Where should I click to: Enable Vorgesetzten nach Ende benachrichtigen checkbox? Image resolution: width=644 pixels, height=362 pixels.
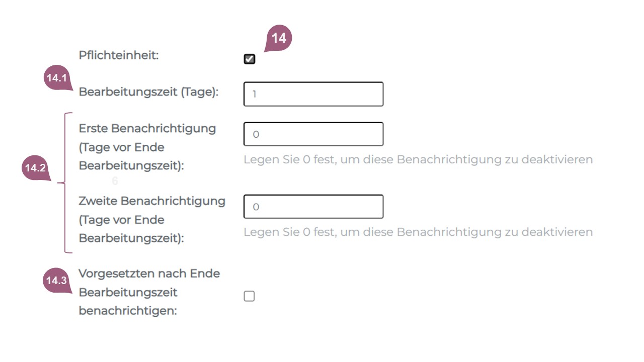[x=249, y=296]
